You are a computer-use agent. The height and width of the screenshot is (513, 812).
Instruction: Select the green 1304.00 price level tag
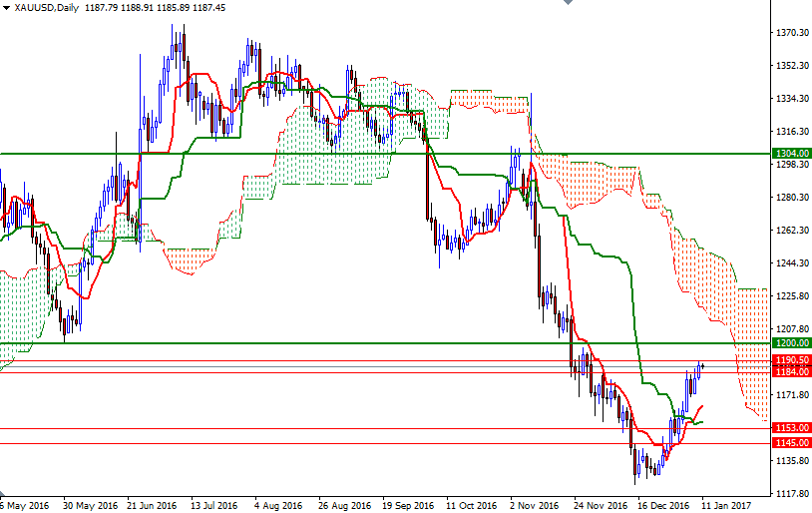pyautogui.click(x=791, y=154)
